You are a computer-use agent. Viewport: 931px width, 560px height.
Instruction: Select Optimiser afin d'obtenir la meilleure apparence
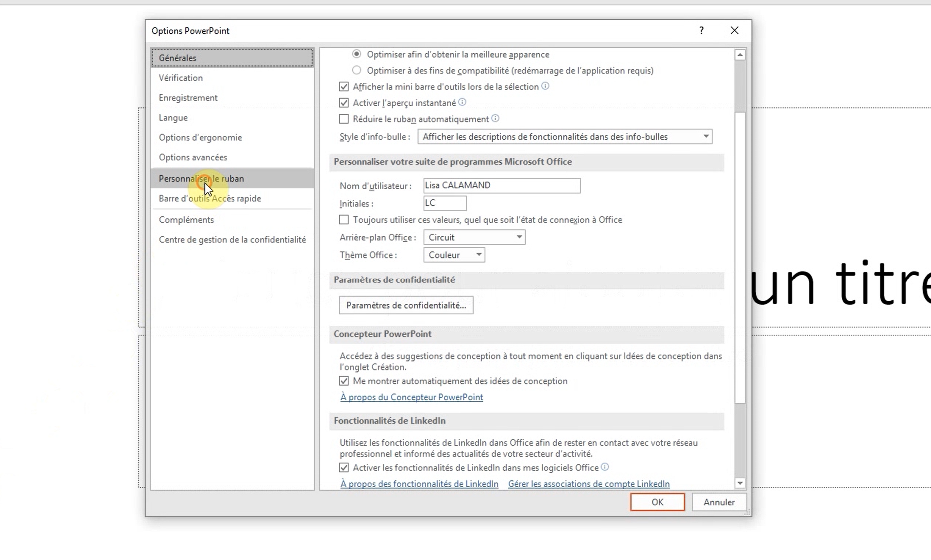[357, 54]
